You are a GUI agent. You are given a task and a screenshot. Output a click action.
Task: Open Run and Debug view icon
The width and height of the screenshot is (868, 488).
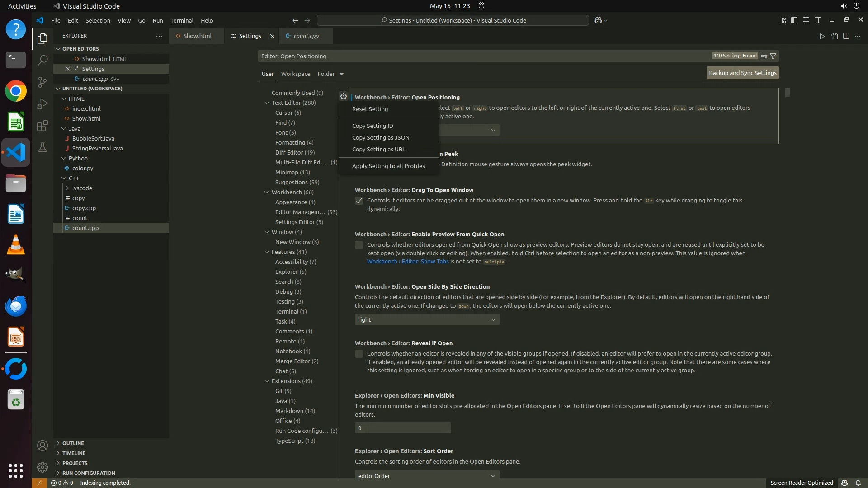pyautogui.click(x=42, y=104)
